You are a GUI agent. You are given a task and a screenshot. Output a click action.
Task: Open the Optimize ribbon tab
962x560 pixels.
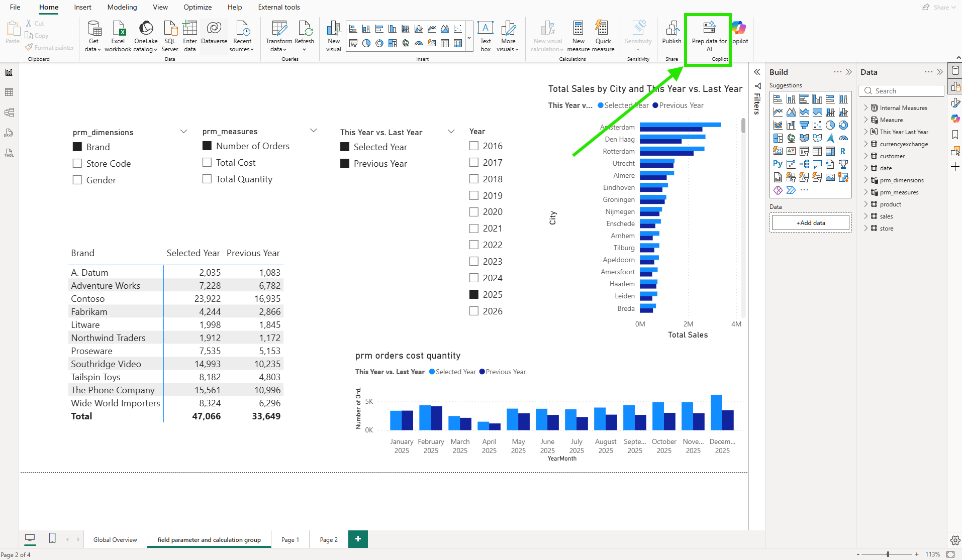pos(198,7)
